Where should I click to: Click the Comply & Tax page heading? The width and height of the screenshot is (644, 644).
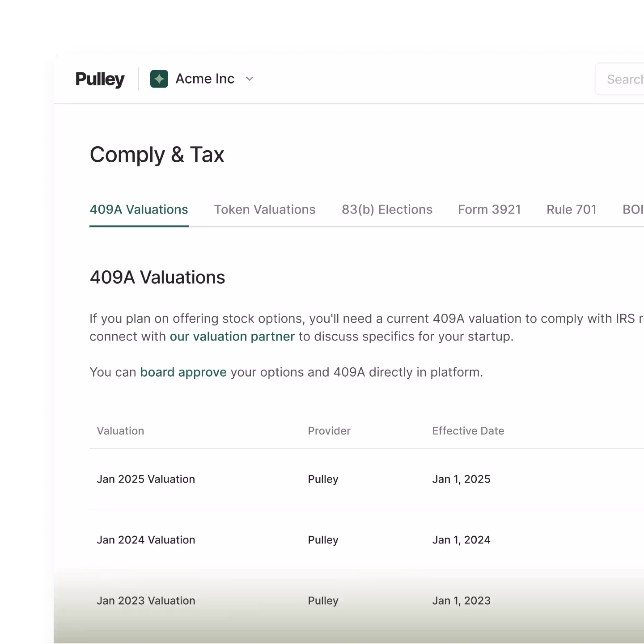pyautogui.click(x=157, y=155)
